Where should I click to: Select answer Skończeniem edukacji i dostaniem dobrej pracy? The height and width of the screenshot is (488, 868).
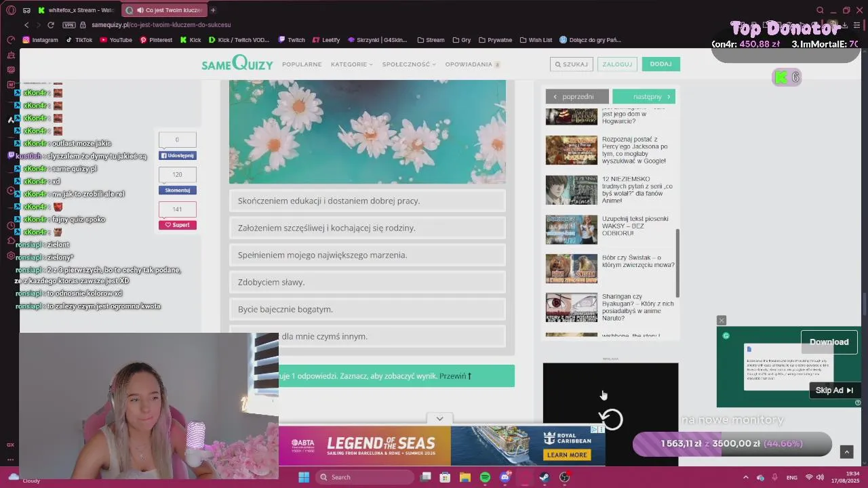[x=368, y=201]
